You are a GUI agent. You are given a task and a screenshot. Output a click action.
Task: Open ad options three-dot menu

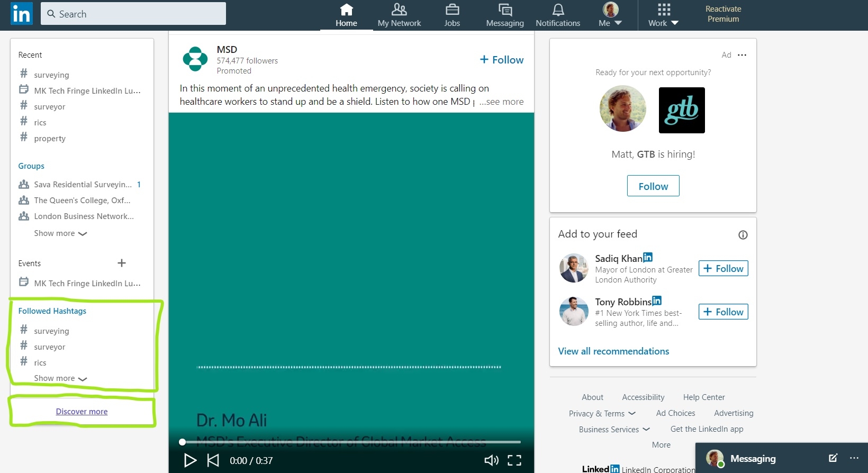pos(742,55)
